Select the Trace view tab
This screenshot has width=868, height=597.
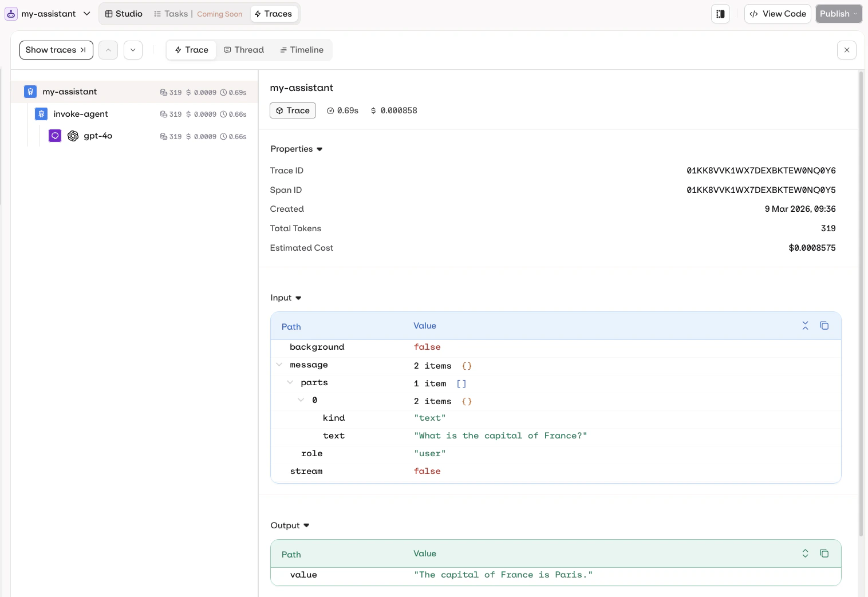[191, 50]
